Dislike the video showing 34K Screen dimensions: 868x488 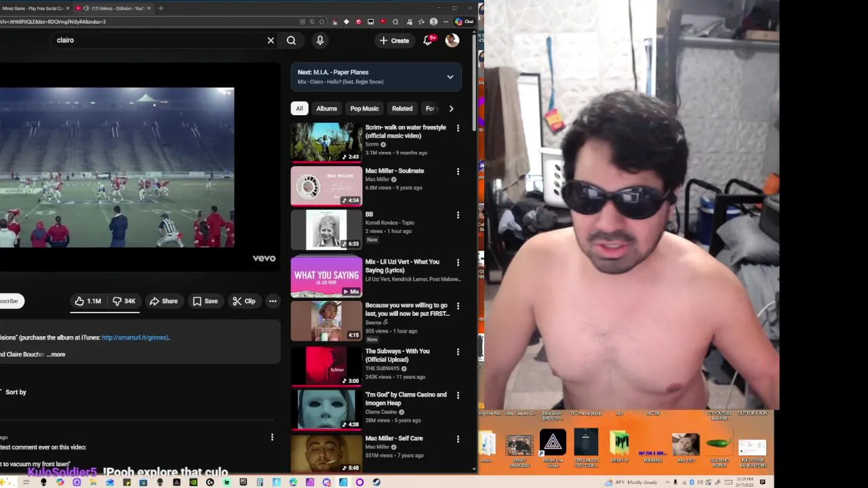[x=123, y=301]
